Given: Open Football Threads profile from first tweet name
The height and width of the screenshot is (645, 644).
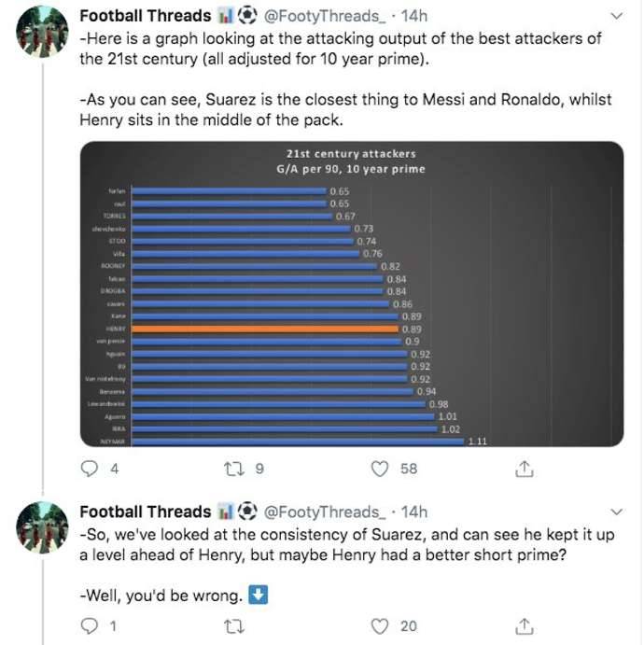Looking at the screenshot, I should (x=145, y=16).
